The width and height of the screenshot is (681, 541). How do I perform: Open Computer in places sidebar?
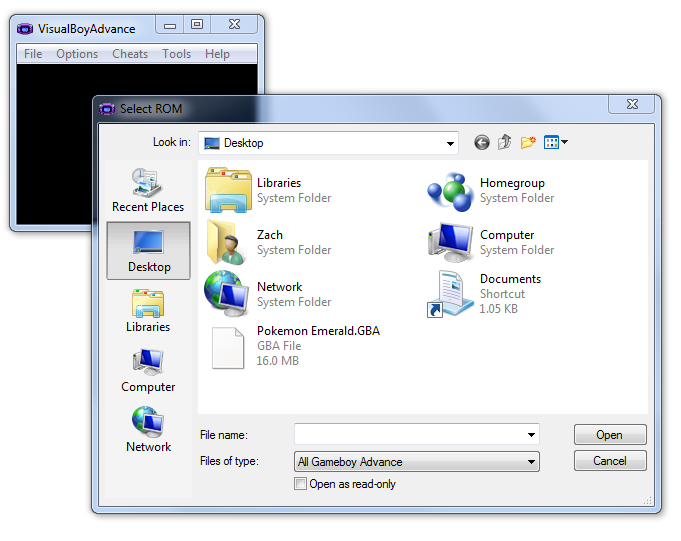pyautogui.click(x=148, y=370)
